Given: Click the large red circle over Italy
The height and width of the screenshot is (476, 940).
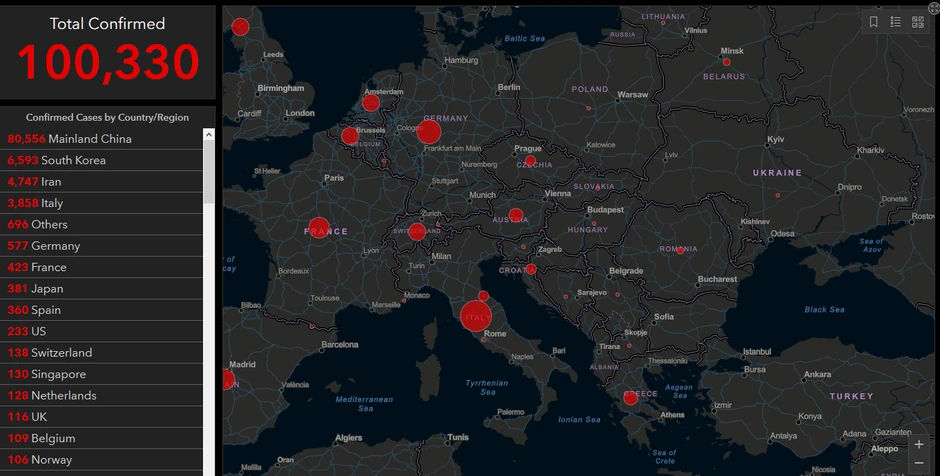Looking at the screenshot, I should click(476, 316).
